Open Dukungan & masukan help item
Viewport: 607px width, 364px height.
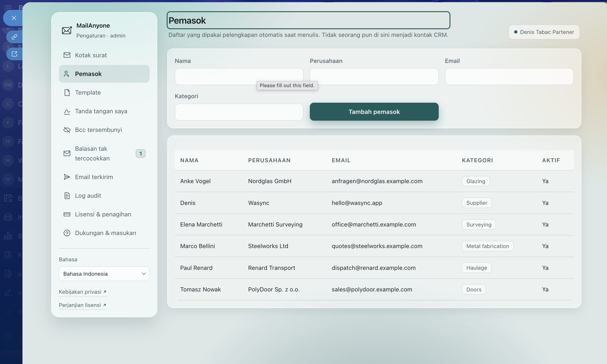[x=104, y=233]
